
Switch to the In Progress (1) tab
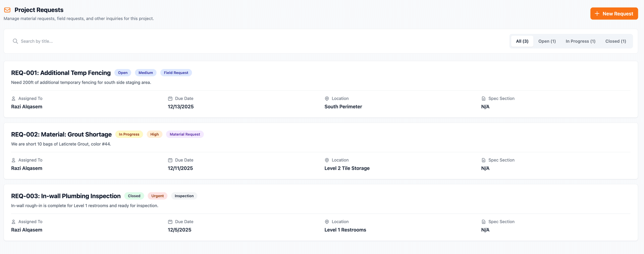580,41
